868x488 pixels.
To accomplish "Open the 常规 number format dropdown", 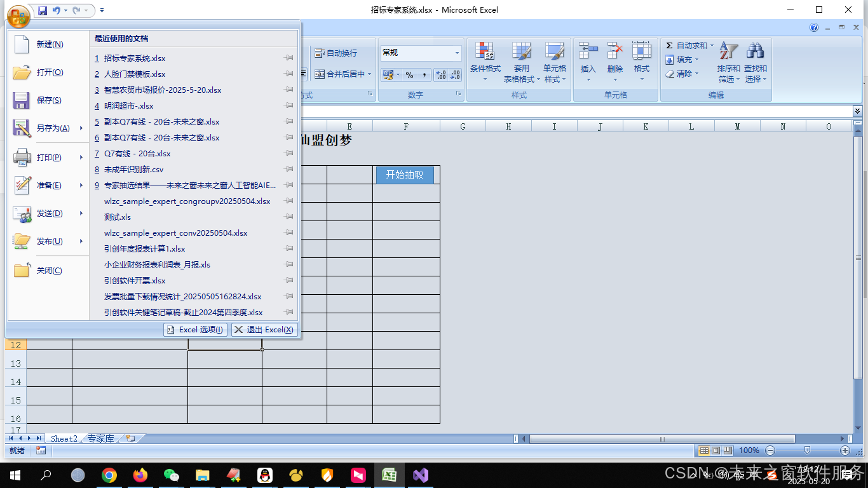I will pos(457,53).
